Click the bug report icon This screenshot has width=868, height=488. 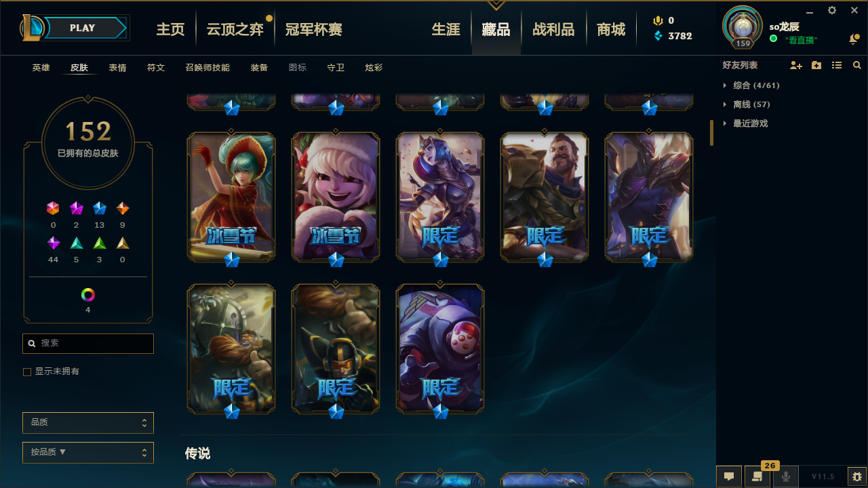click(x=857, y=476)
